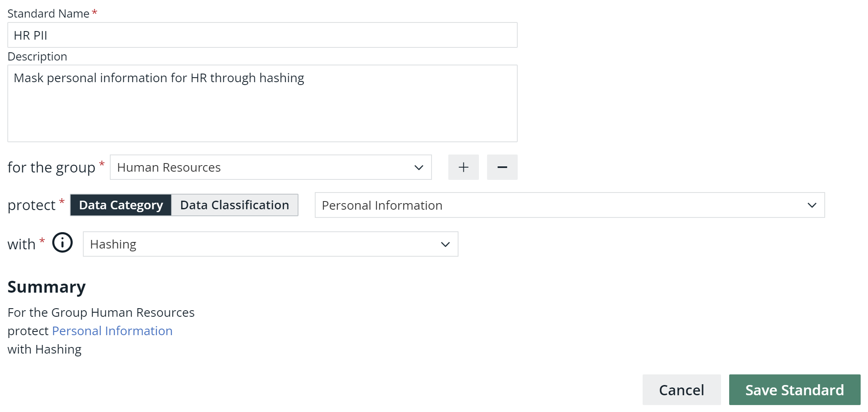Remove the group using the minus icon
The image size is (868, 412).
[502, 167]
